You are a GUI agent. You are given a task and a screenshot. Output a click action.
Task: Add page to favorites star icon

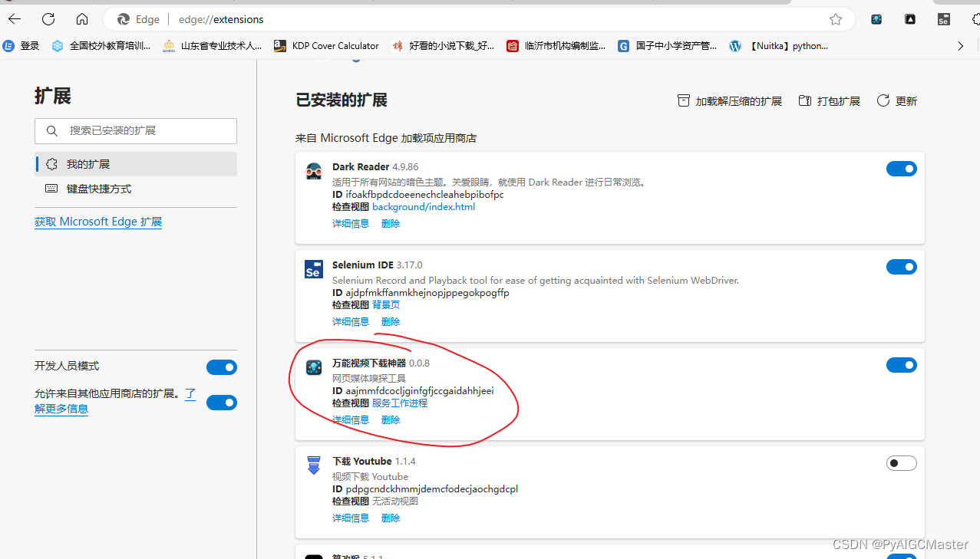(x=836, y=19)
